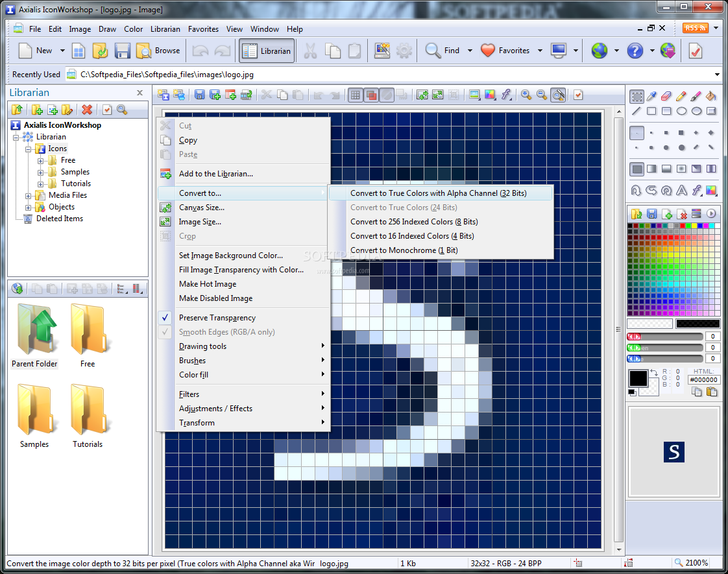
Task: Select the single-pixel square brush size
Action: [x=637, y=133]
